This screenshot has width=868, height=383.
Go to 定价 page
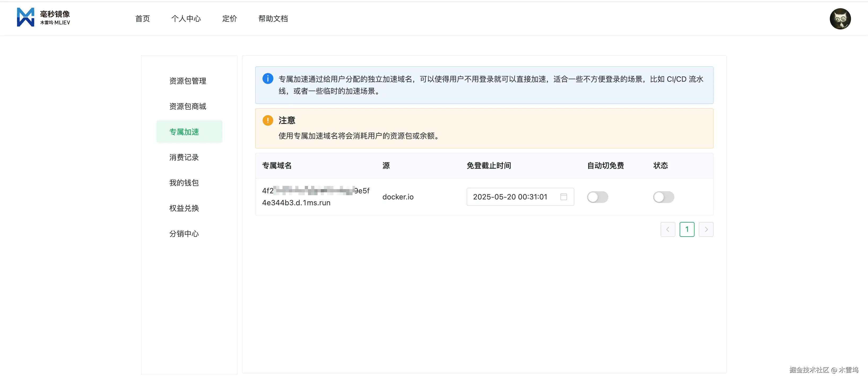(x=229, y=19)
